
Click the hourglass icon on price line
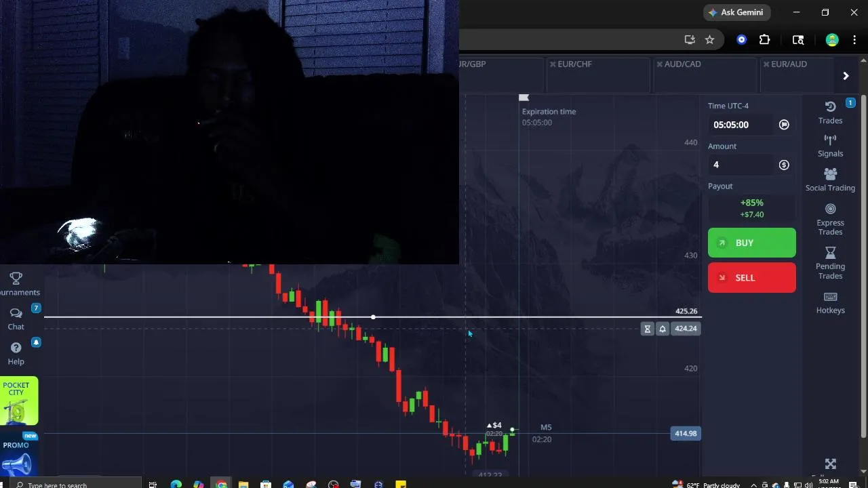coord(648,329)
